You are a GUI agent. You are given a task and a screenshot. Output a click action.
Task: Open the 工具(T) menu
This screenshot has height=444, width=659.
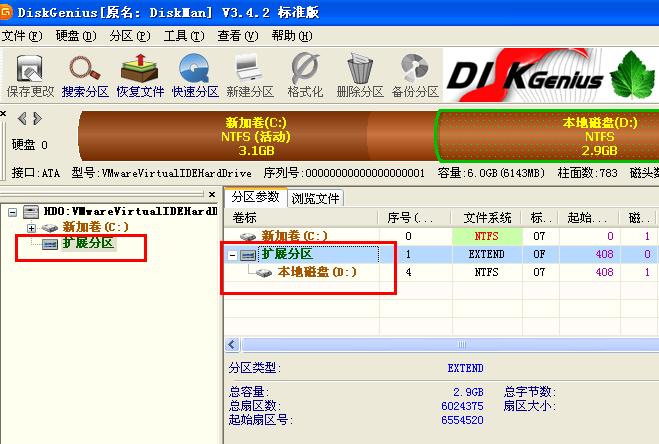point(184,36)
